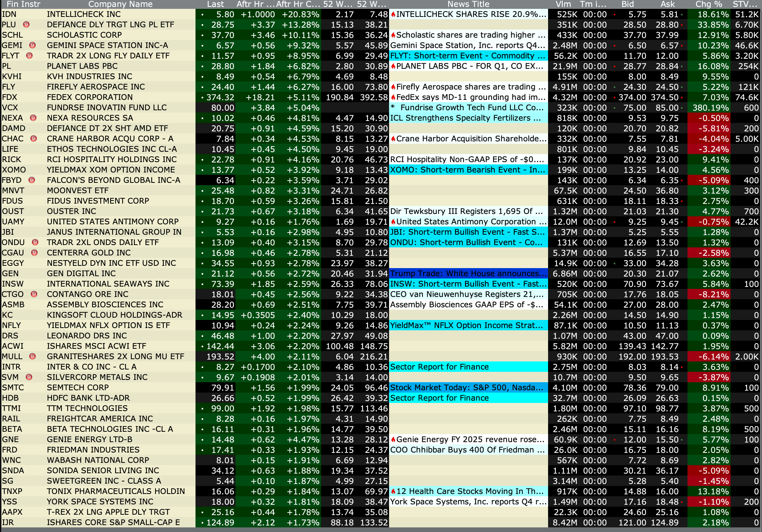Sort by the Chg % column header
The width and height of the screenshot is (762, 532).
(x=708, y=4)
